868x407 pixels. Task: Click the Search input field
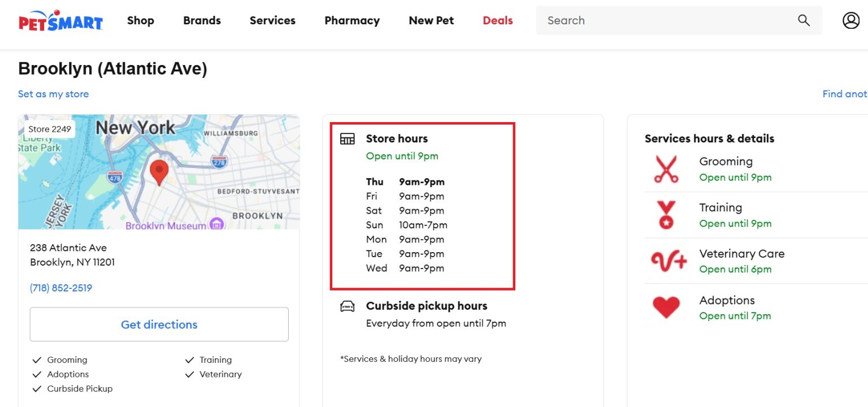point(679,20)
